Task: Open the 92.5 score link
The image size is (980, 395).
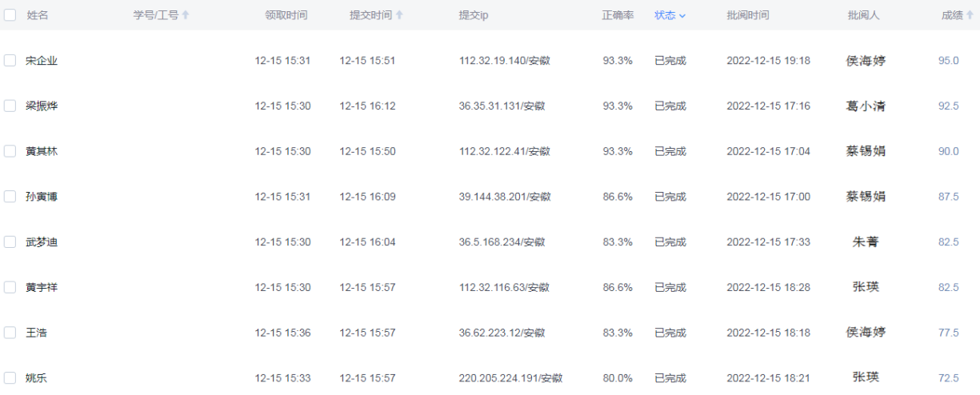Action: pyautogui.click(x=948, y=106)
